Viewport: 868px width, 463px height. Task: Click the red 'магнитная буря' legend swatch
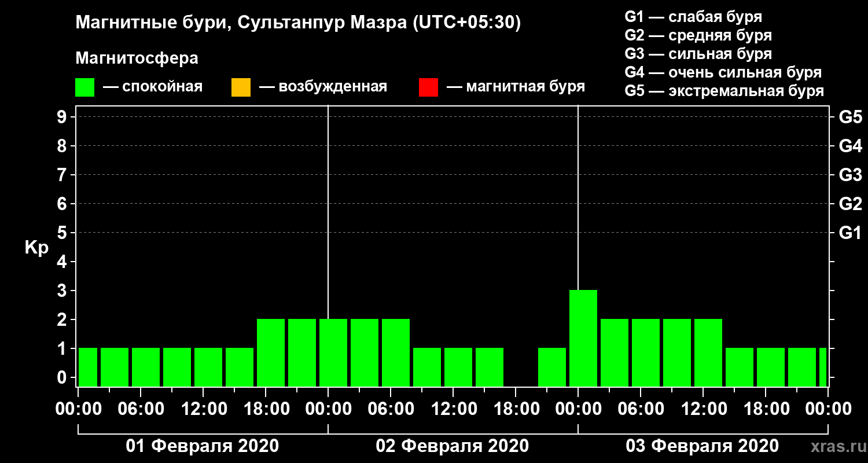coord(428,87)
